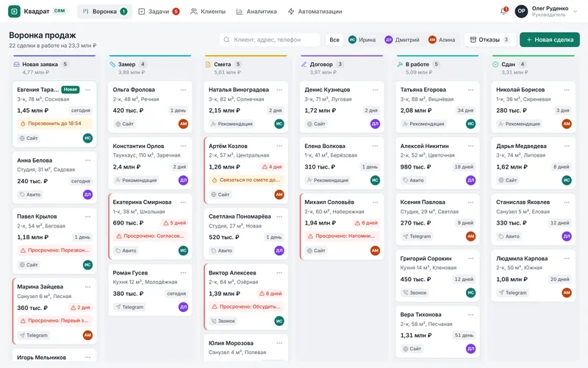Click Перезвонить до 18:54 reminder

[54, 124]
